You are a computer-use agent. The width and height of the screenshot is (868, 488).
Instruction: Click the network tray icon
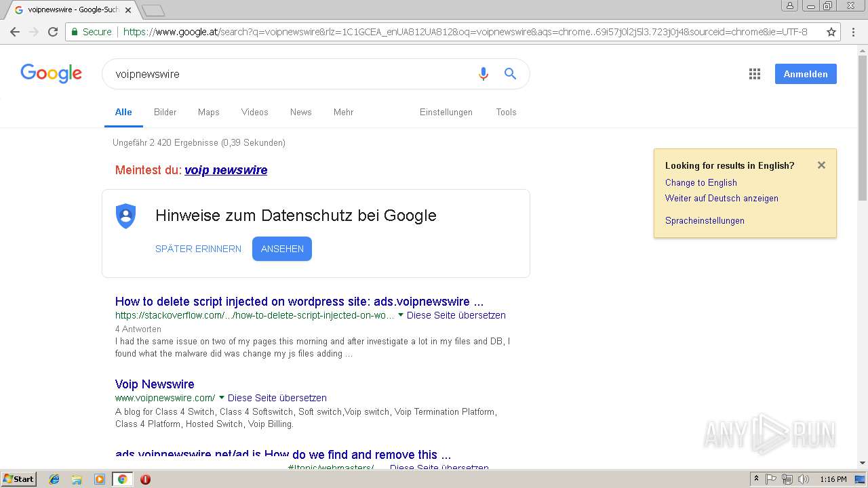tap(787, 479)
